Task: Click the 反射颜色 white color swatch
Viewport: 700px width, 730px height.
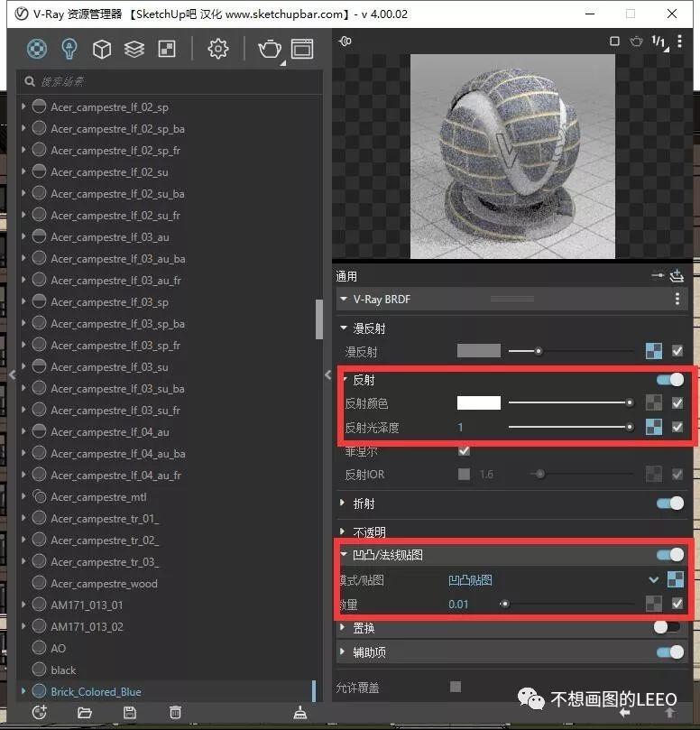Action: click(478, 402)
